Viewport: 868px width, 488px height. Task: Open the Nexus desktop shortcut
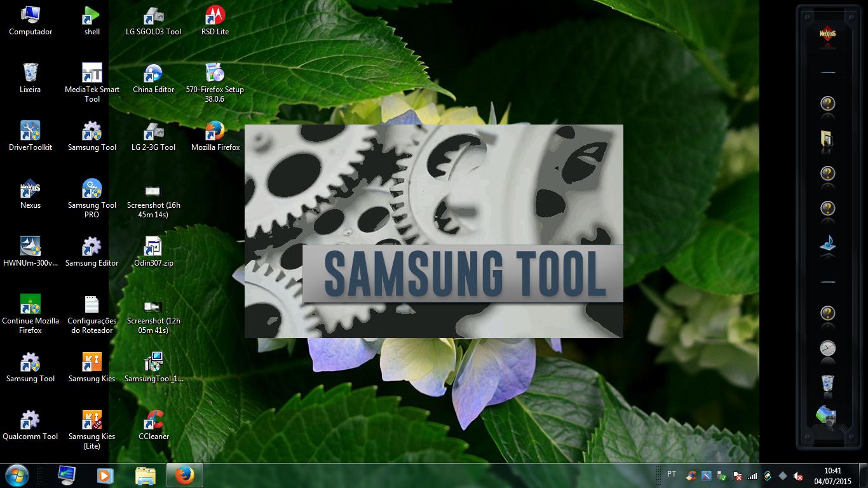pos(31,194)
